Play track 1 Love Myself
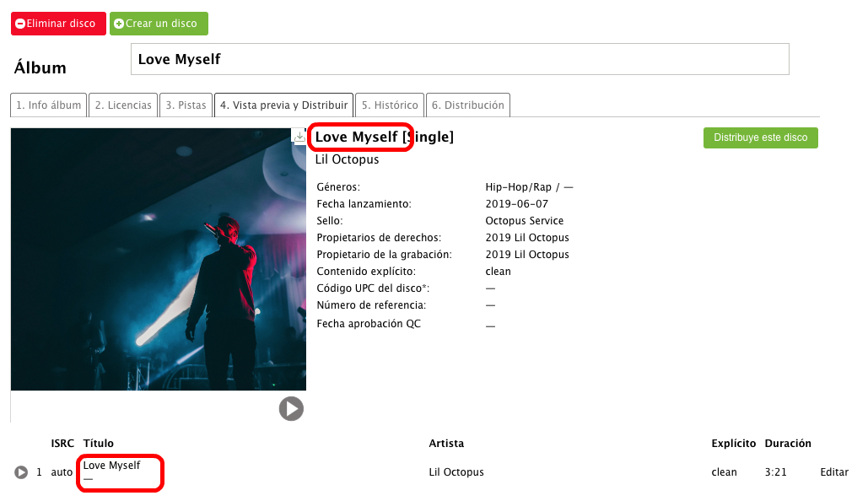The image size is (868, 501). 21,472
